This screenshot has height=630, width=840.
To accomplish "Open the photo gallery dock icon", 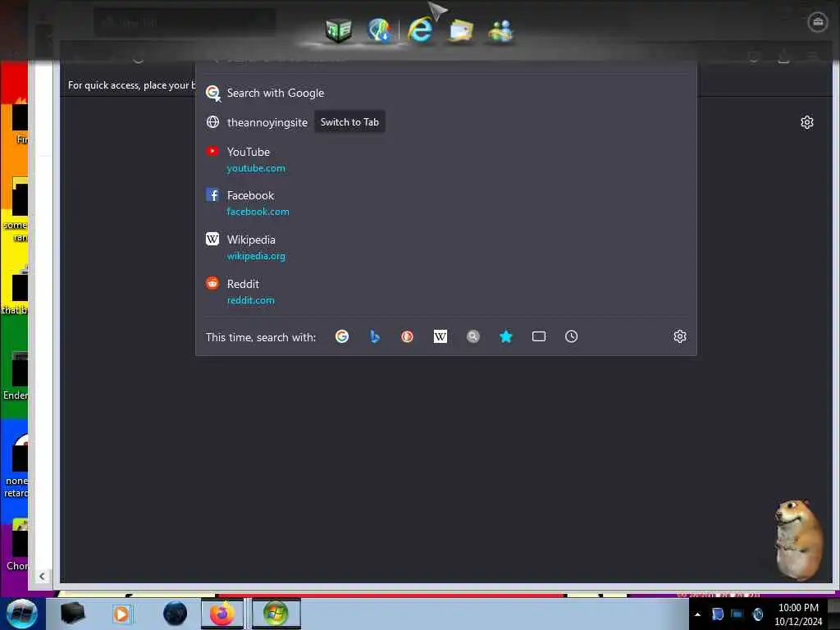I will pyautogui.click(x=461, y=31).
